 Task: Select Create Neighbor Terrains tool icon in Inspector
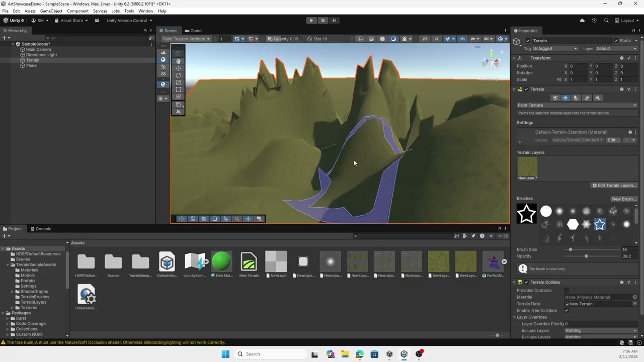point(555,98)
